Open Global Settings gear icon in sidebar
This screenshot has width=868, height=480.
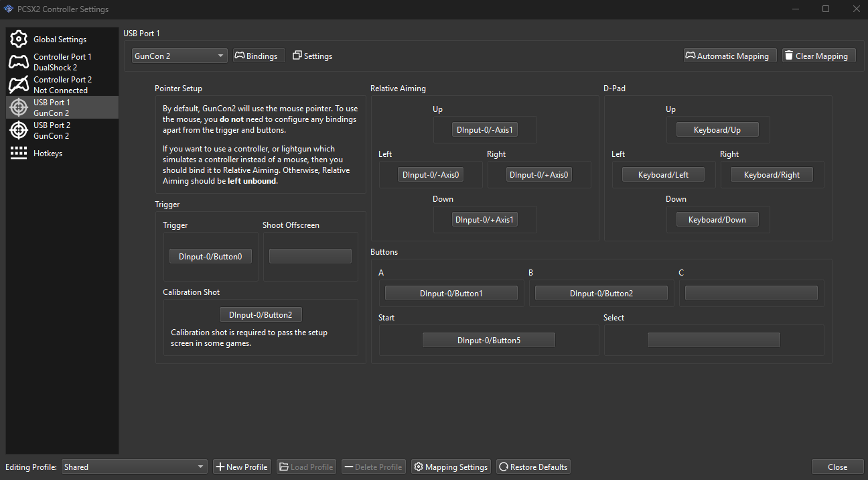point(19,40)
